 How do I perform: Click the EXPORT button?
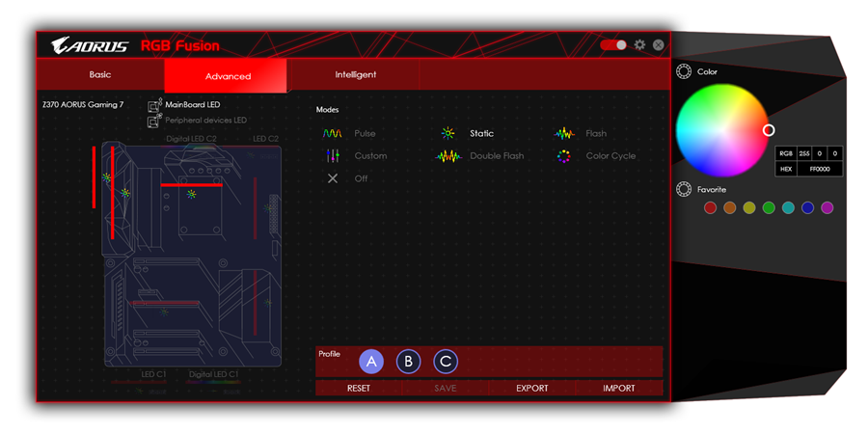[x=531, y=388]
